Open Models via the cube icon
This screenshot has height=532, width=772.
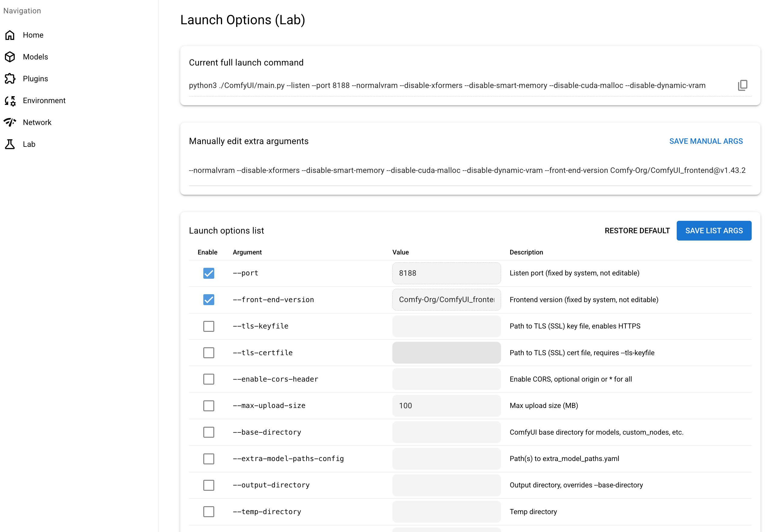tap(10, 57)
